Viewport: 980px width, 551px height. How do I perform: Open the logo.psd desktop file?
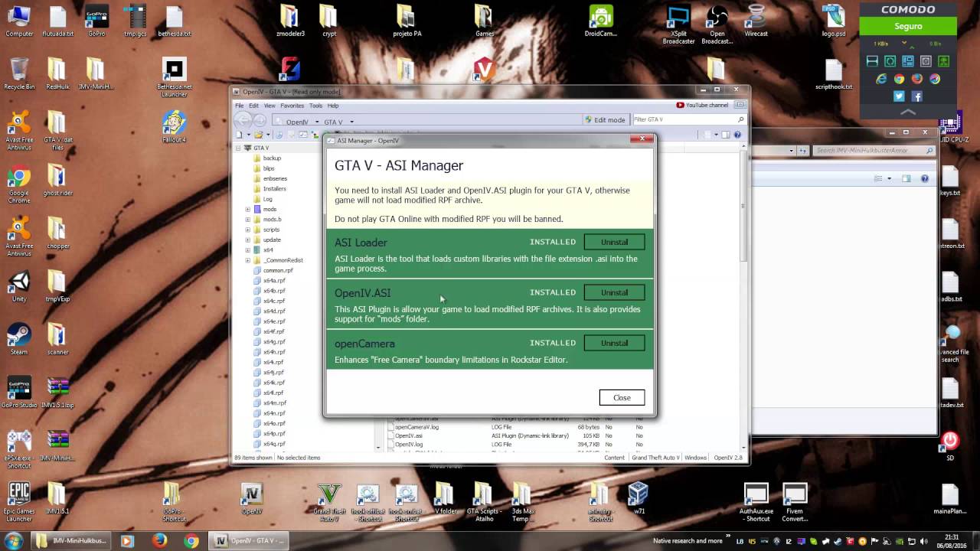[x=834, y=21]
